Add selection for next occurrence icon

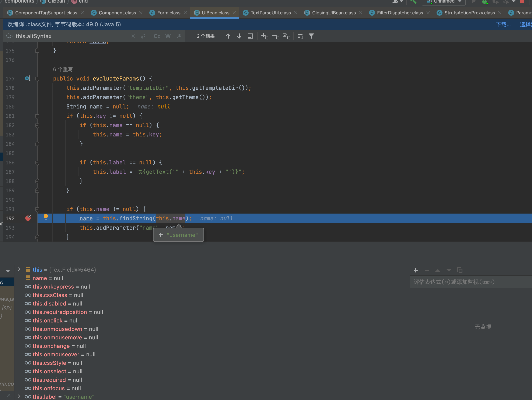click(264, 36)
